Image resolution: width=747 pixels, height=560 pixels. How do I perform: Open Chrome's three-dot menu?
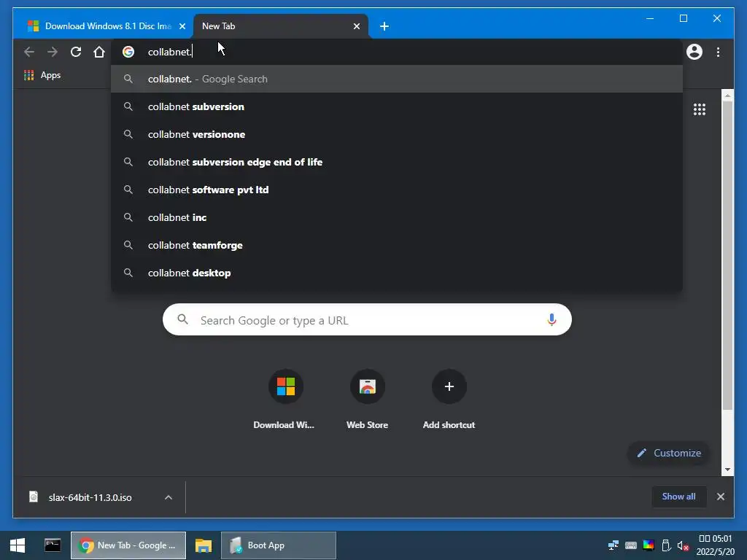[718, 52]
